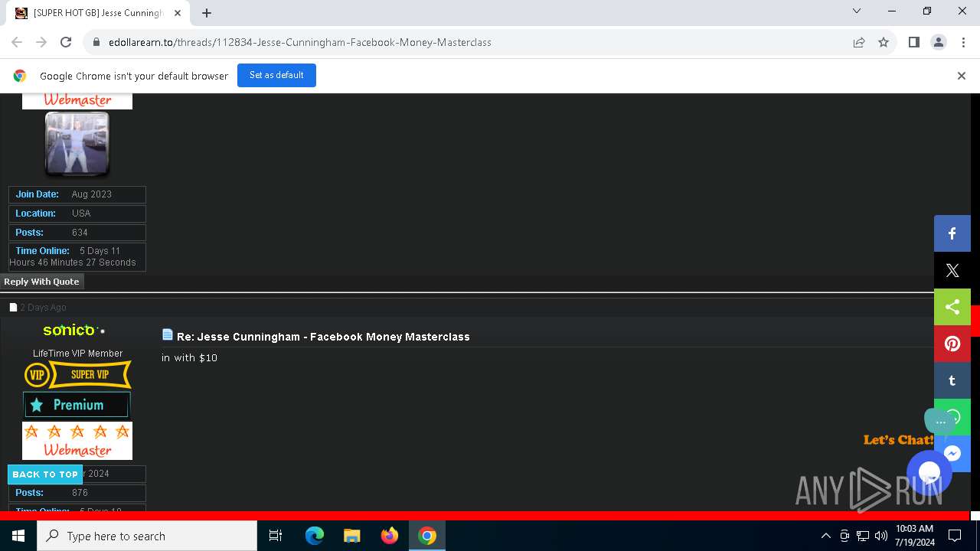Share thread on Facebook sidebar icon
The image size is (980, 551).
[952, 233]
